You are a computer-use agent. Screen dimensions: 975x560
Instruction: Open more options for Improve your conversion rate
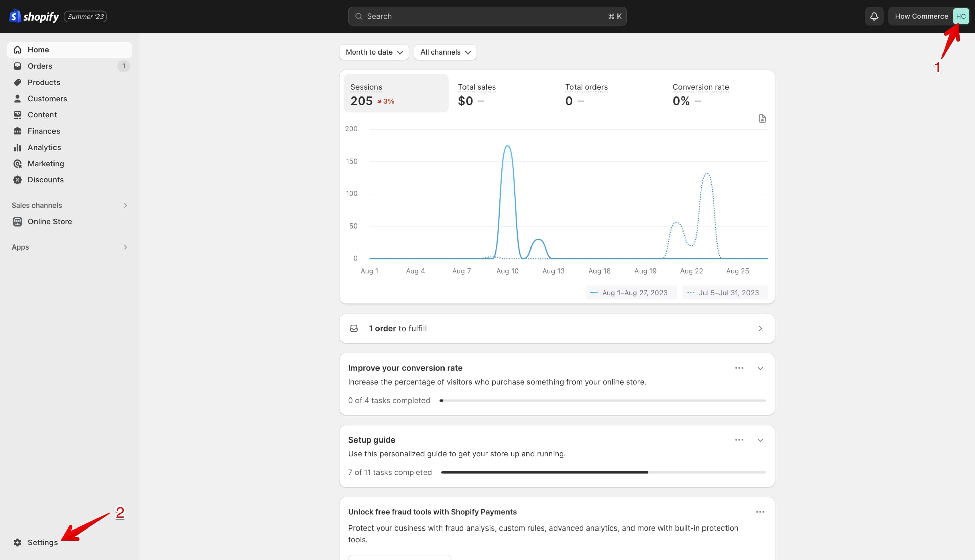coord(739,368)
